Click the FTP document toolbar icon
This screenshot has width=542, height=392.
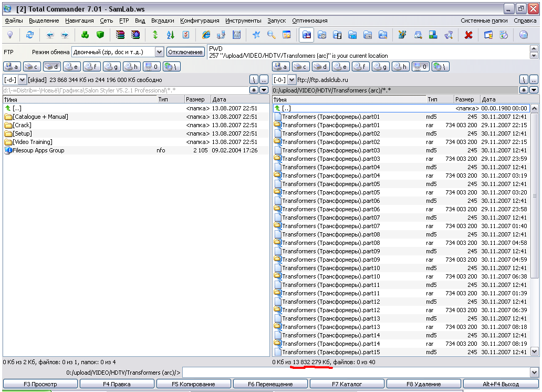coord(236,35)
